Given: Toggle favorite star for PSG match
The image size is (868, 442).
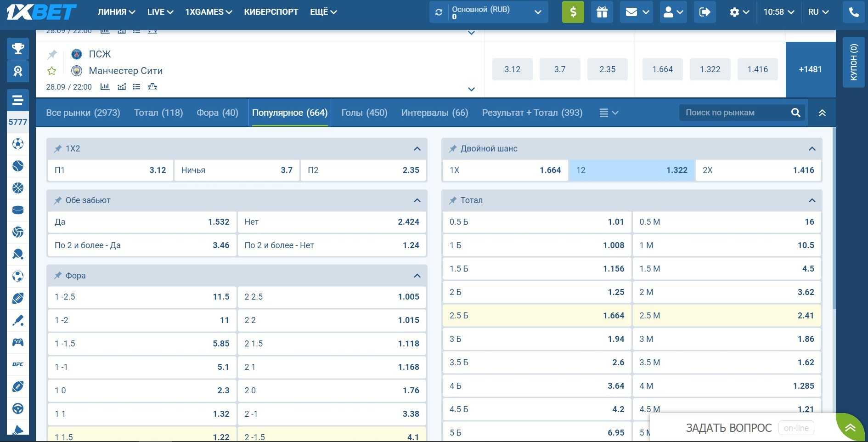Looking at the screenshot, I should coord(52,71).
